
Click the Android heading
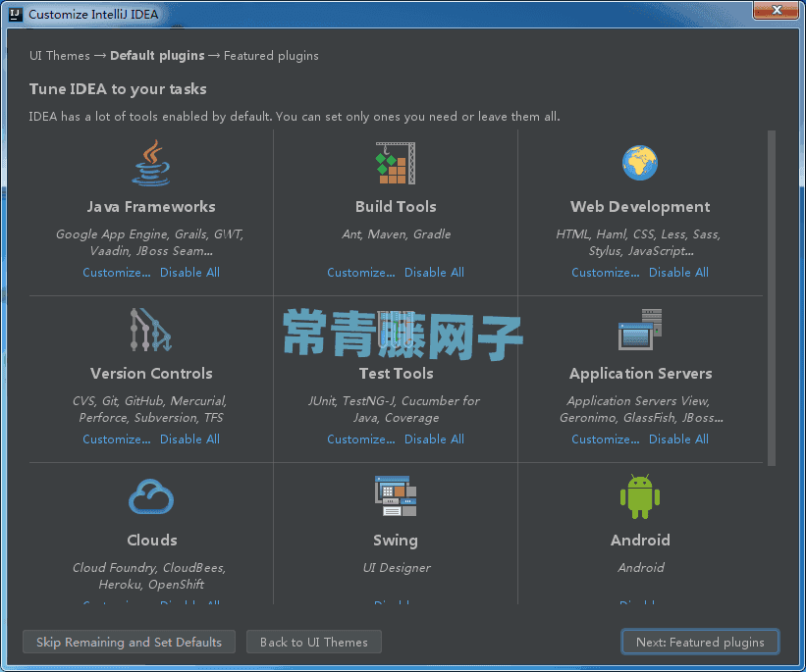(640, 540)
